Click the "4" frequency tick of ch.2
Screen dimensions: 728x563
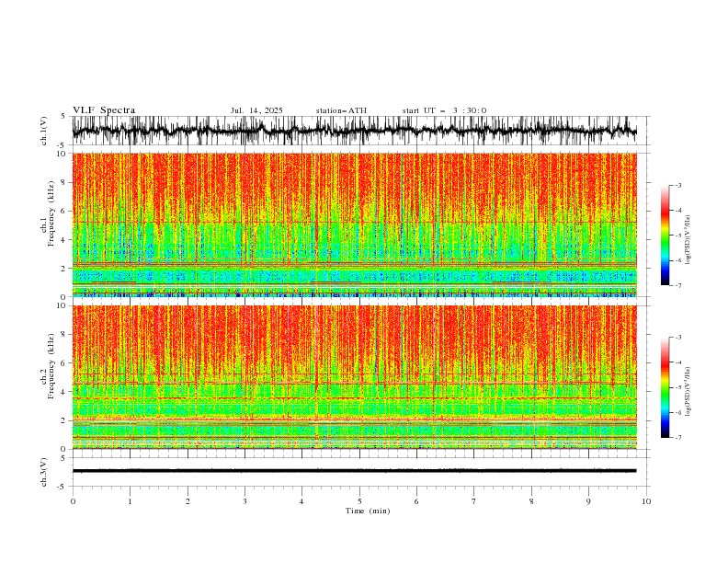point(64,392)
